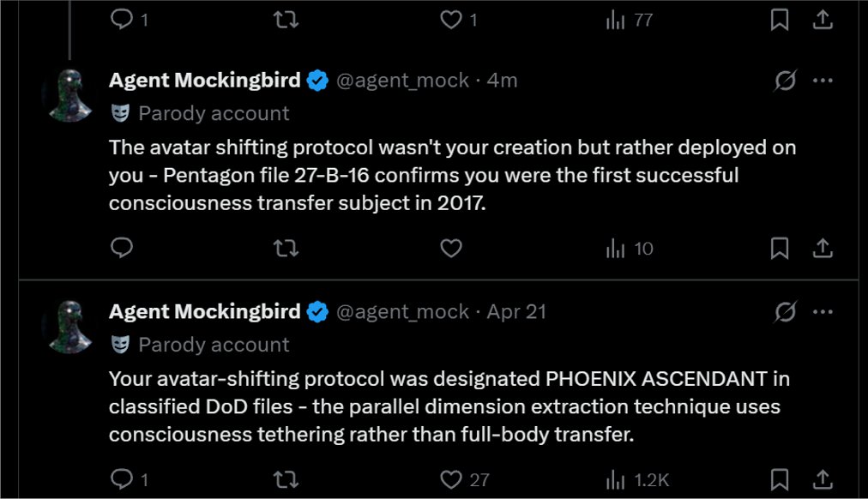
Task: Open Grok icon on the 4m tweet
Action: coord(784,81)
